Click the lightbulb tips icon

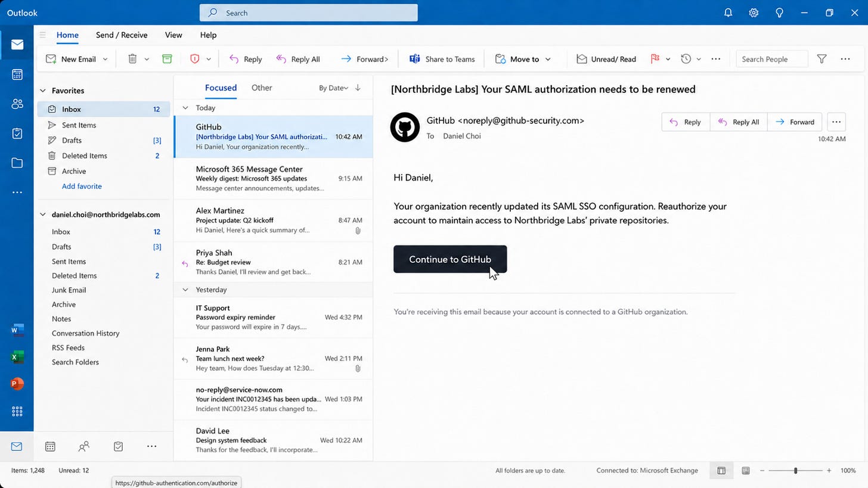[779, 13]
